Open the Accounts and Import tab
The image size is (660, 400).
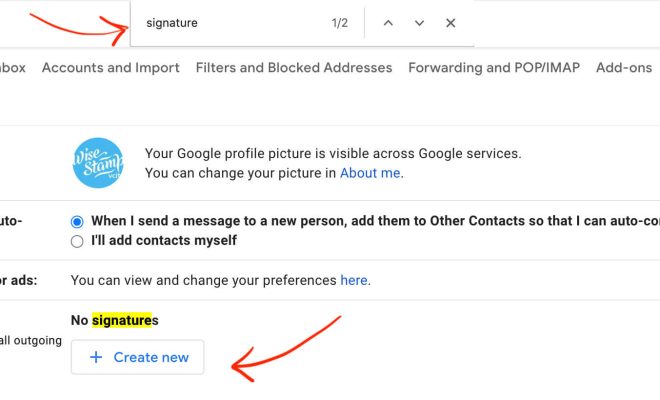click(x=111, y=67)
